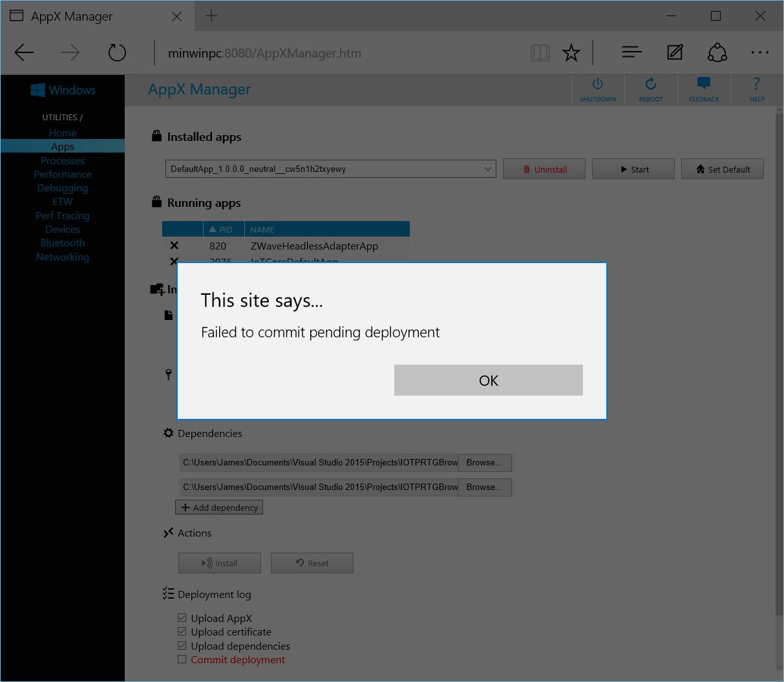Open Help via question mark icon
Screen dimensions: 784x682
point(757,83)
